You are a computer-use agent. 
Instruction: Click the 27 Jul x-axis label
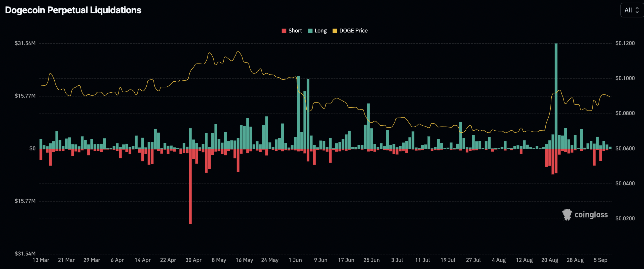click(473, 260)
